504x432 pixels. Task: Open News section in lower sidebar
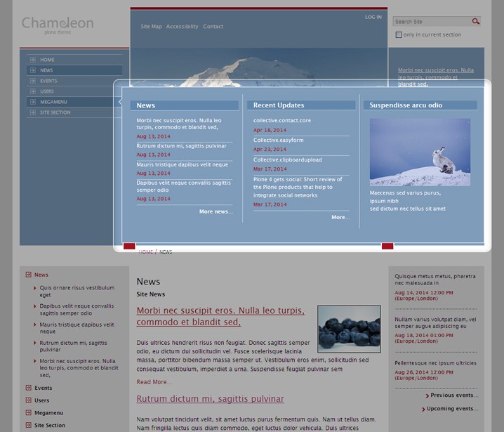point(41,275)
